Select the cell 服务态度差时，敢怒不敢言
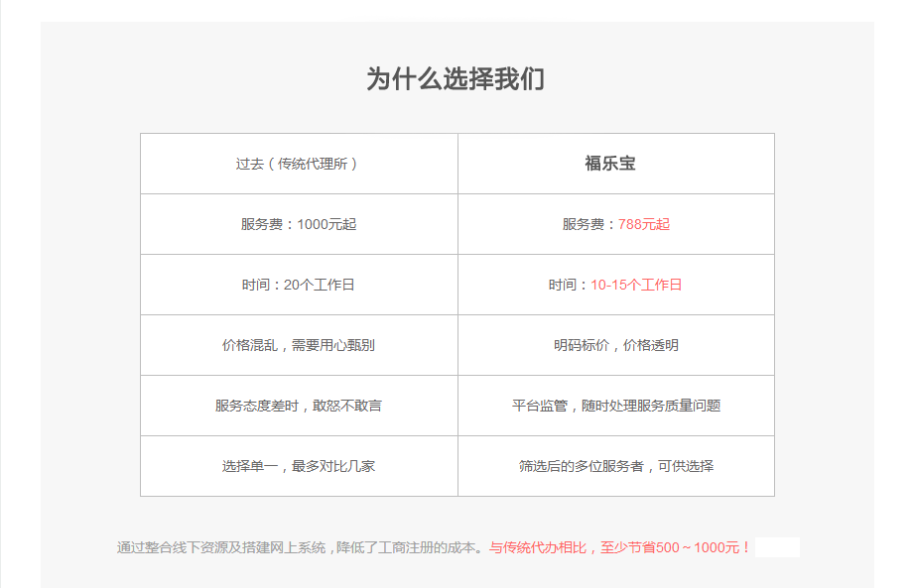Viewport: 913px width, 588px height. (299, 406)
